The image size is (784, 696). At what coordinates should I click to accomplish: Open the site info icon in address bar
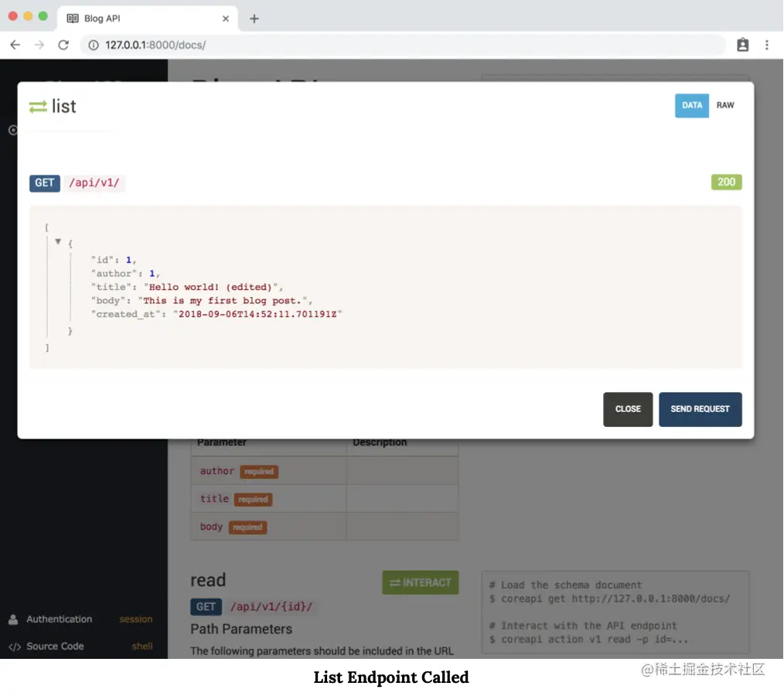click(x=94, y=45)
